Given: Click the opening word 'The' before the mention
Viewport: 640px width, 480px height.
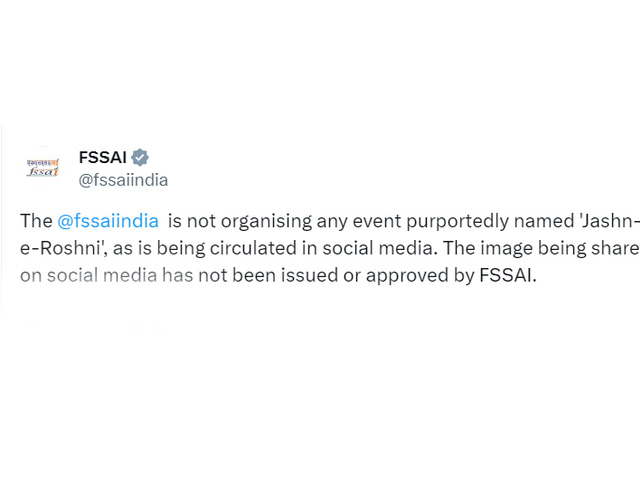Looking at the screenshot, I should [x=36, y=221].
